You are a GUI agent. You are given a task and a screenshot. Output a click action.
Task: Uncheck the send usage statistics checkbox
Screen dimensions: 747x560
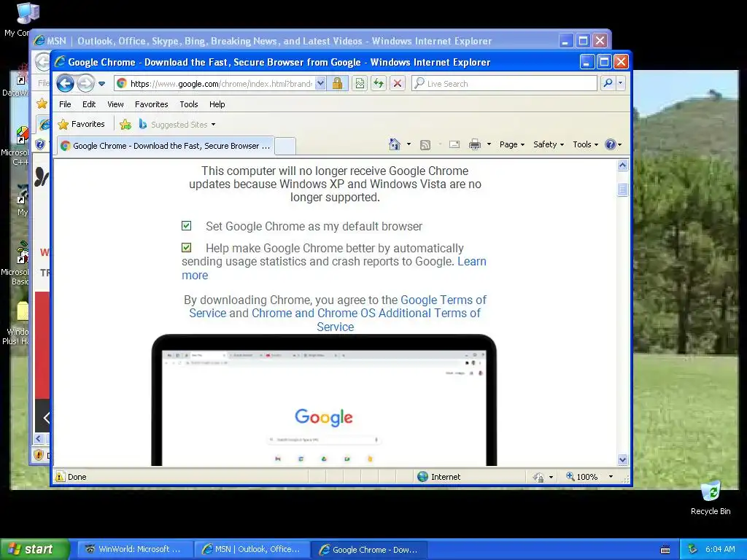(x=186, y=248)
